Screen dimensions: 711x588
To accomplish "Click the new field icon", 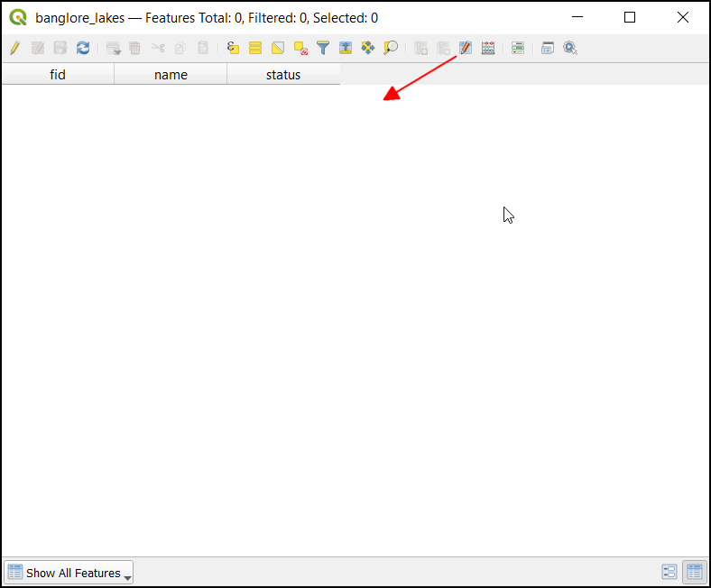I will coord(420,48).
